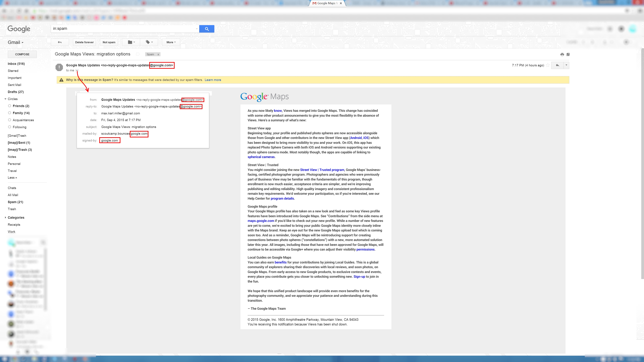Go to Inbox (516)
This screenshot has width=644, height=362.
[16, 64]
